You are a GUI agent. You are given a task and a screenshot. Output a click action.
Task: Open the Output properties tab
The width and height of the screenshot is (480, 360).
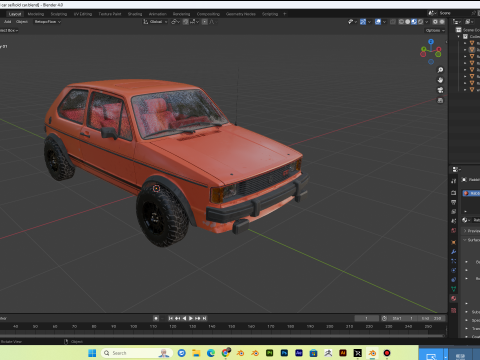pyautogui.click(x=454, y=202)
